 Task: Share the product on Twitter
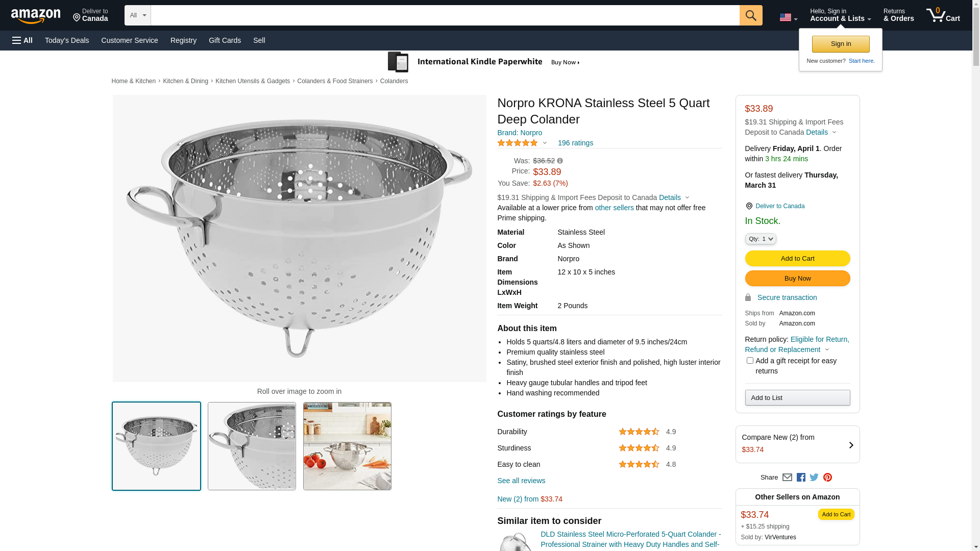[814, 478]
